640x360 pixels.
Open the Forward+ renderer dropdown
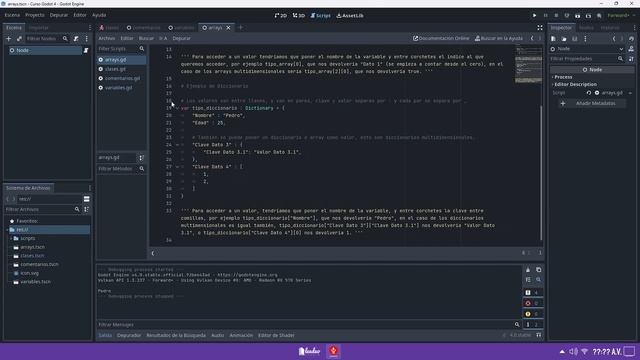621,16
